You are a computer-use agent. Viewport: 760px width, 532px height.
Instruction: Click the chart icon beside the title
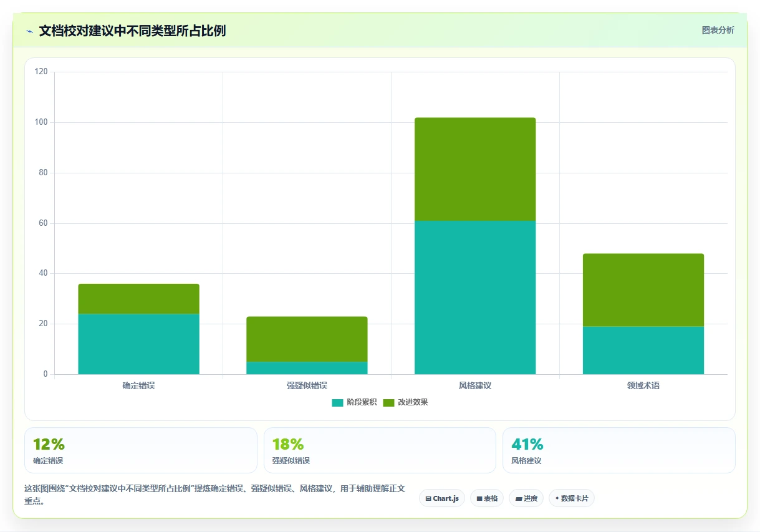click(x=29, y=31)
